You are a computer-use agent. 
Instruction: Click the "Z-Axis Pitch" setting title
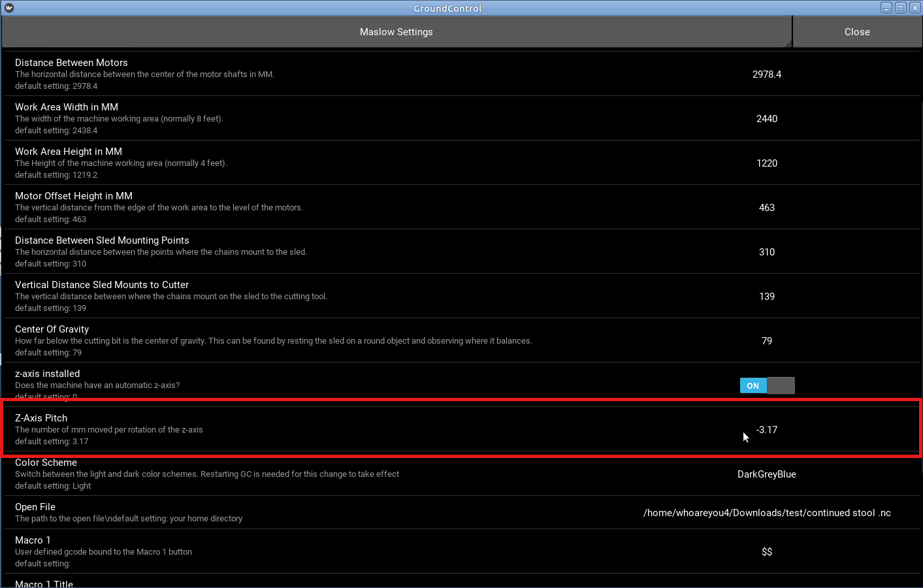coord(41,418)
